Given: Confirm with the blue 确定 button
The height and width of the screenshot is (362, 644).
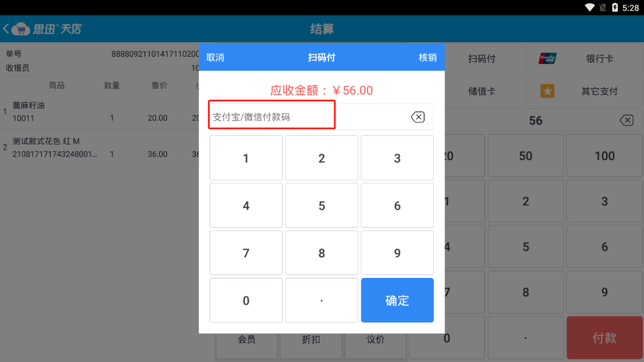Looking at the screenshot, I should point(397,300).
